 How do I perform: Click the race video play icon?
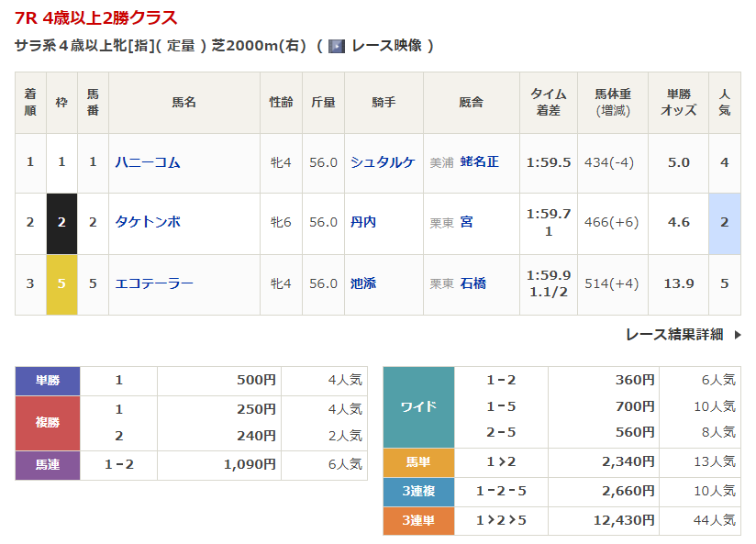[x=337, y=46]
